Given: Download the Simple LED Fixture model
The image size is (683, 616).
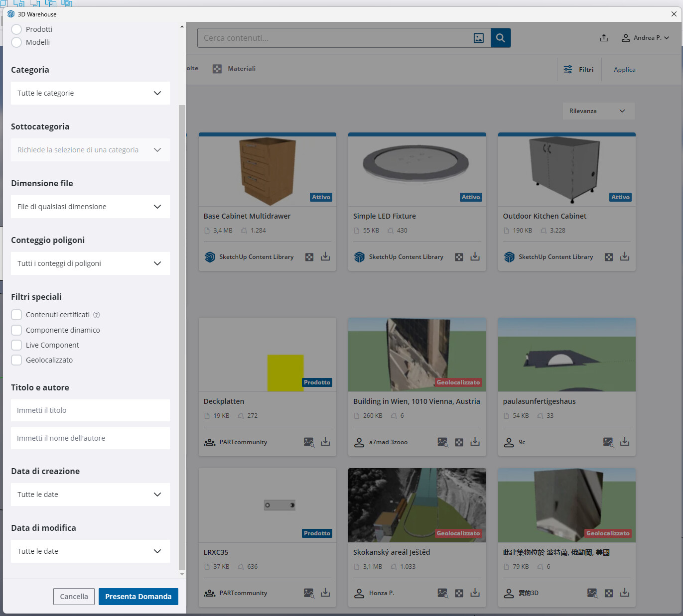Looking at the screenshot, I should point(475,257).
